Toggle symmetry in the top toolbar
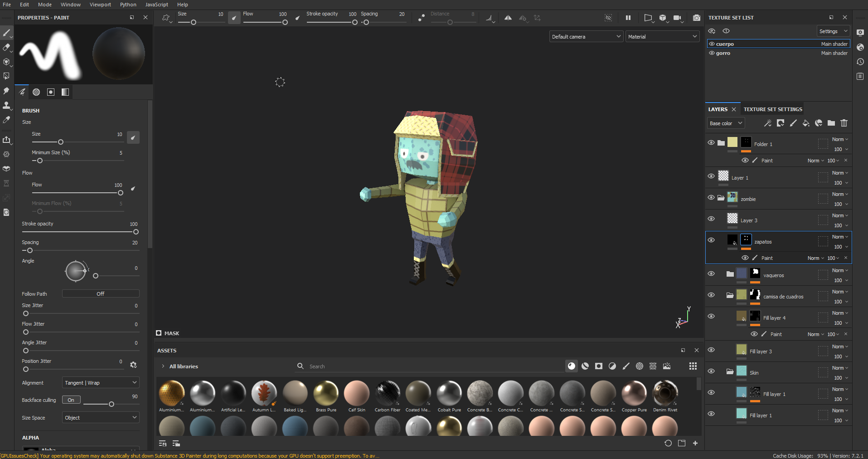The height and width of the screenshot is (459, 868). pyautogui.click(x=508, y=18)
